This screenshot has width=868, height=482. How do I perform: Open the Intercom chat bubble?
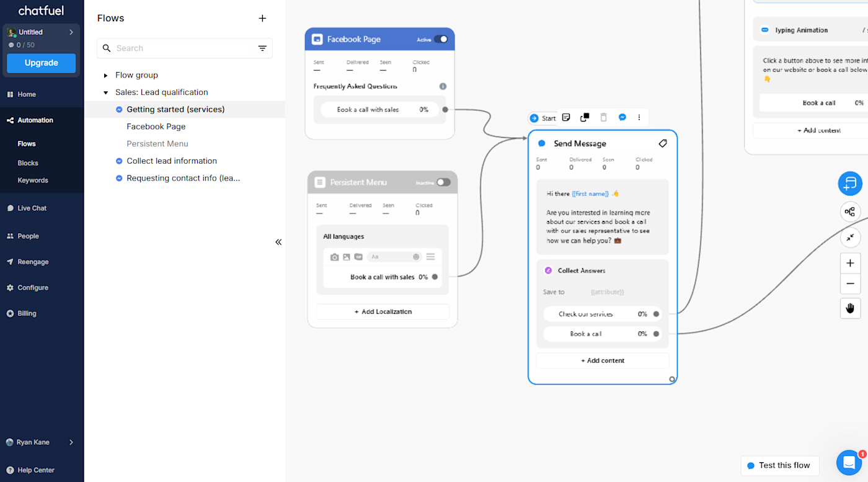[x=849, y=463]
